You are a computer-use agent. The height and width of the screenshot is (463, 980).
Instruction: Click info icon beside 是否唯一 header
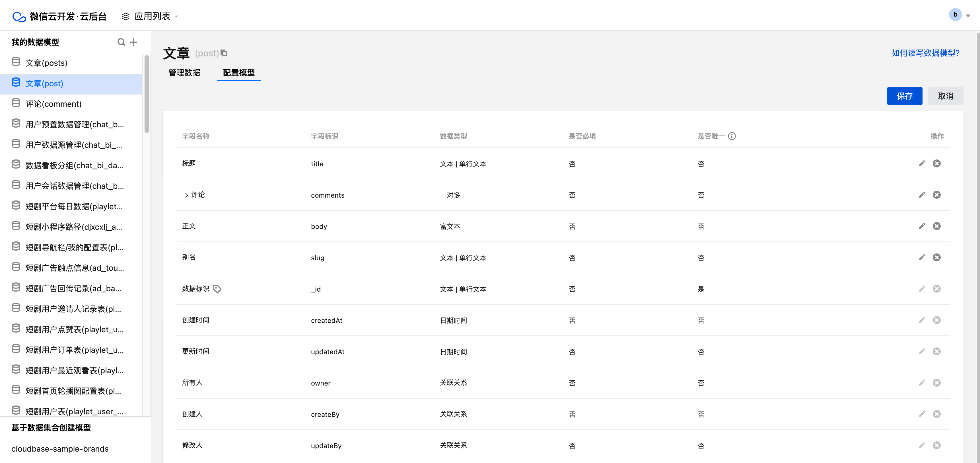coord(732,136)
